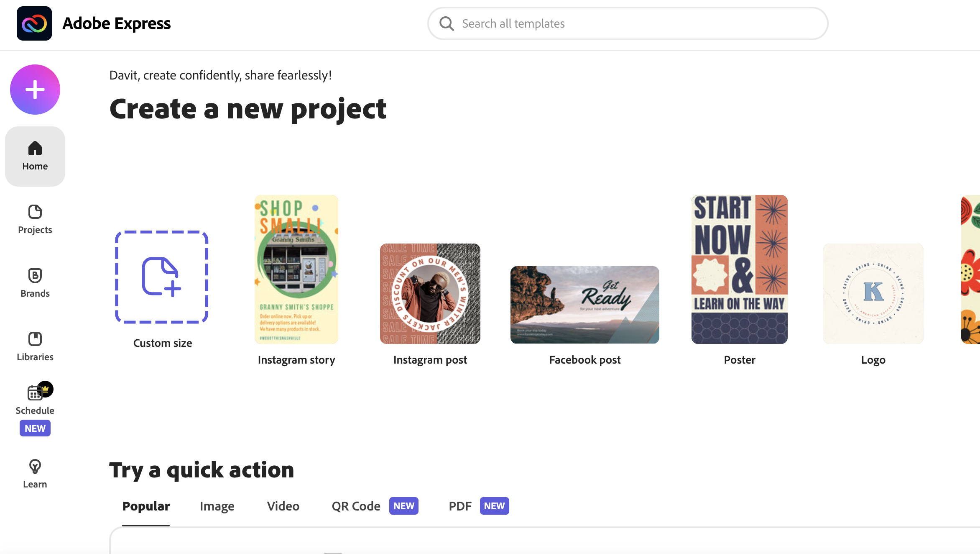The height and width of the screenshot is (554, 980).
Task: Click the purple plus create button
Action: [x=35, y=90]
